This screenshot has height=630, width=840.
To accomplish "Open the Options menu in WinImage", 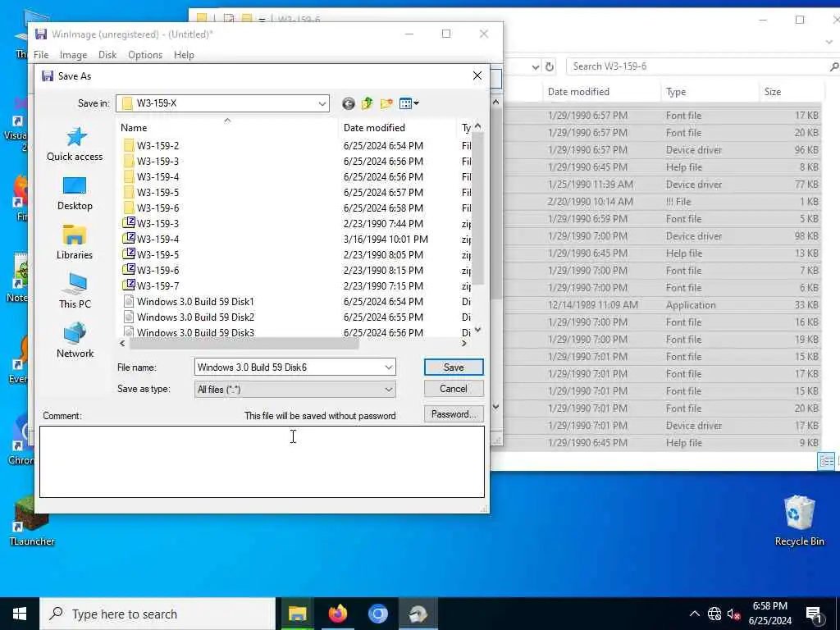I will click(145, 55).
